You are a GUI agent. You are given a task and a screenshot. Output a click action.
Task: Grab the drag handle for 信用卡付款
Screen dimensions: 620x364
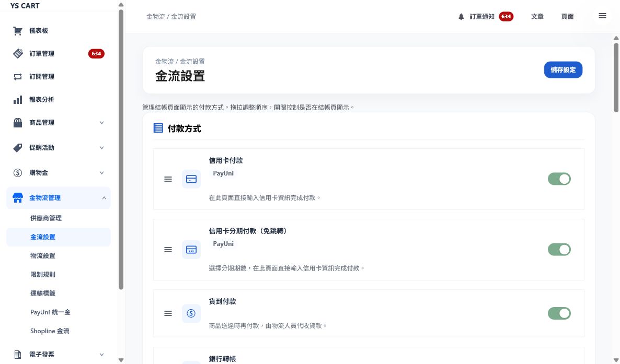coord(168,179)
